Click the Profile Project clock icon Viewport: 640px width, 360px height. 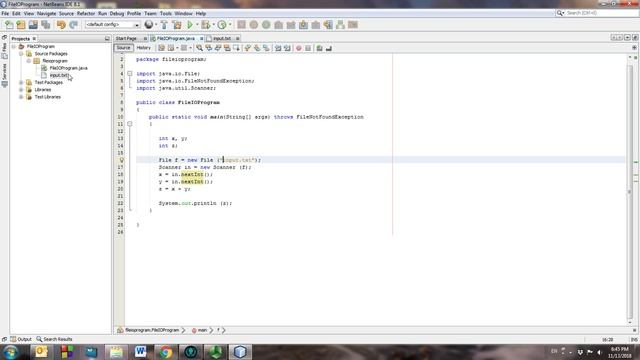click(x=222, y=25)
